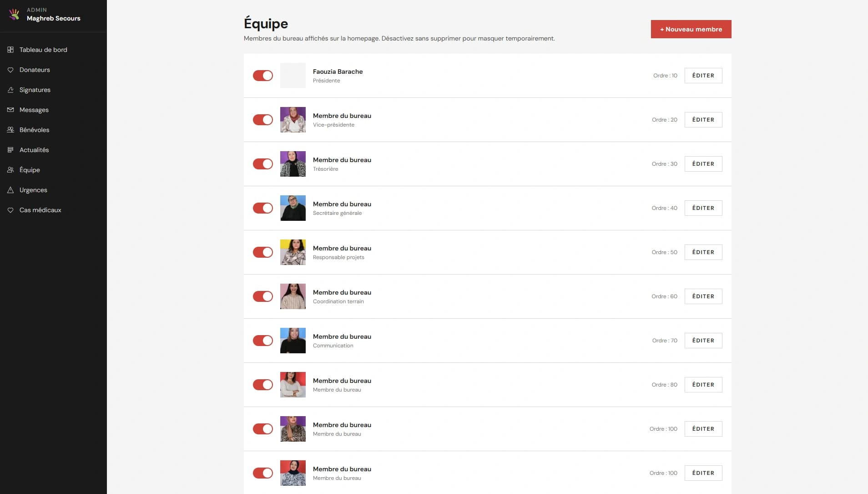This screenshot has width=868, height=494.
Task: Edit the Secrétaire générale row
Action: click(703, 208)
